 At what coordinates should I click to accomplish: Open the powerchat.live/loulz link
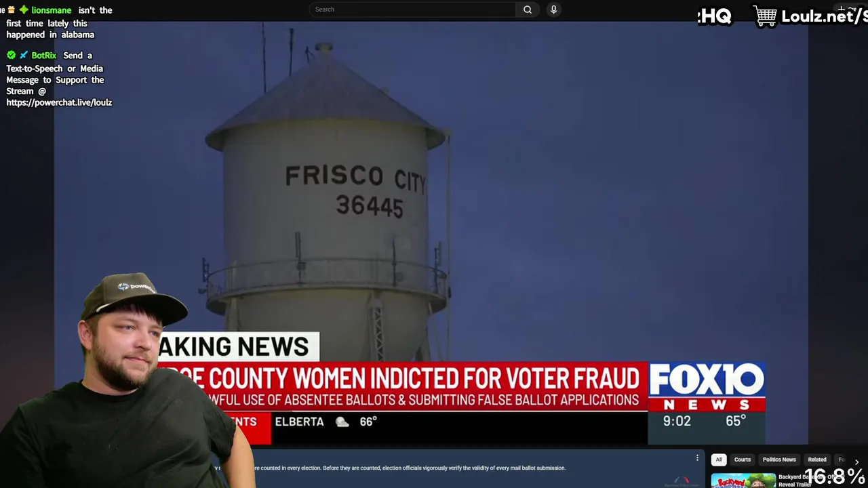[x=59, y=102]
